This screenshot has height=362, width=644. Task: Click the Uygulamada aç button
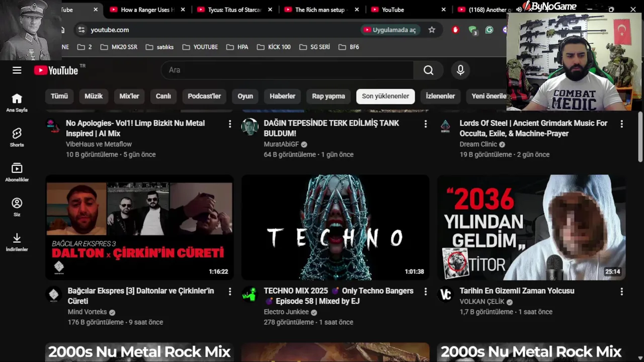[390, 30]
